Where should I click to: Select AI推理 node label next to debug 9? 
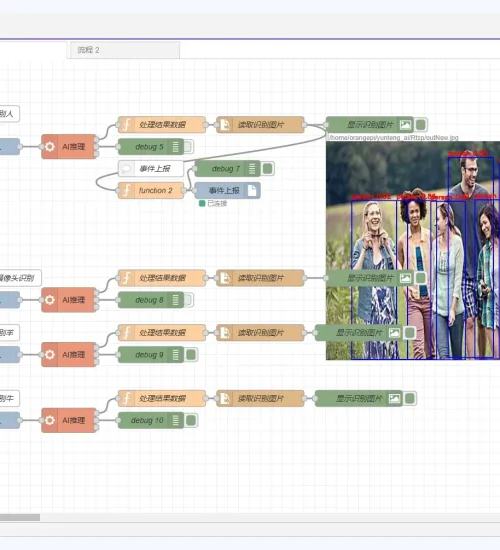(x=74, y=355)
